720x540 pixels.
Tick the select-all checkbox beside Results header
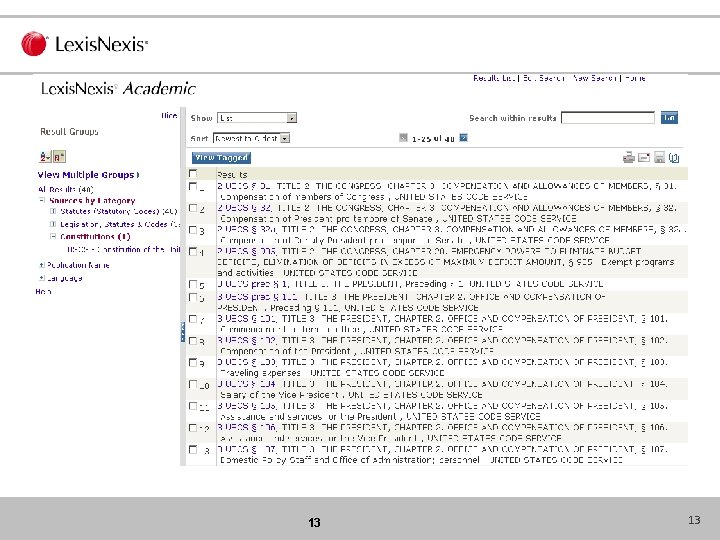point(193,174)
